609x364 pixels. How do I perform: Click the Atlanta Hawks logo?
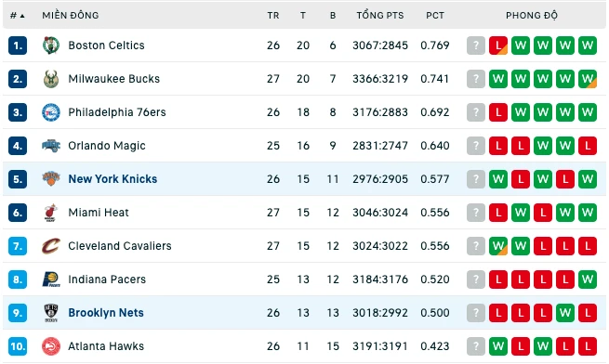(51, 346)
